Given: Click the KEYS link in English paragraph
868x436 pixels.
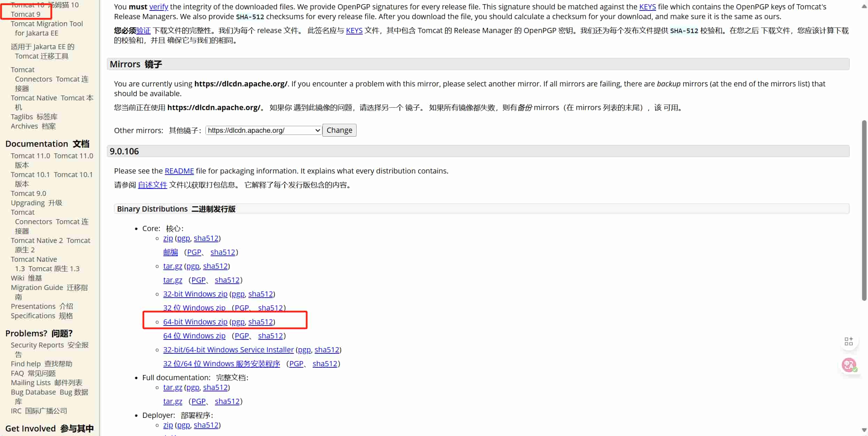Looking at the screenshot, I should [x=647, y=7].
